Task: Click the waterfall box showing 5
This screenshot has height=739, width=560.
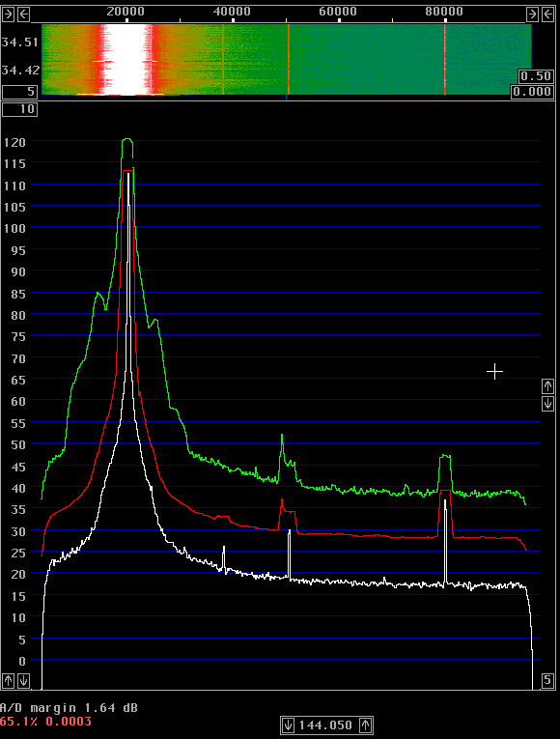Action: pos(19,92)
